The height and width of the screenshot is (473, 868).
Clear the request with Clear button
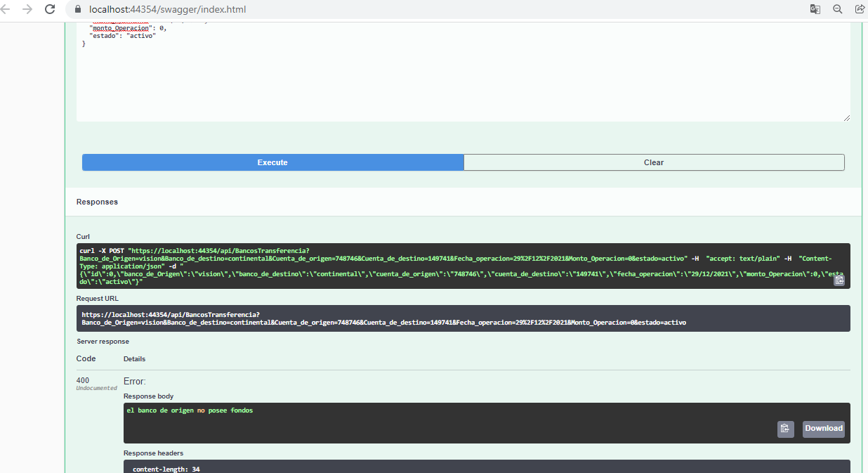point(654,162)
